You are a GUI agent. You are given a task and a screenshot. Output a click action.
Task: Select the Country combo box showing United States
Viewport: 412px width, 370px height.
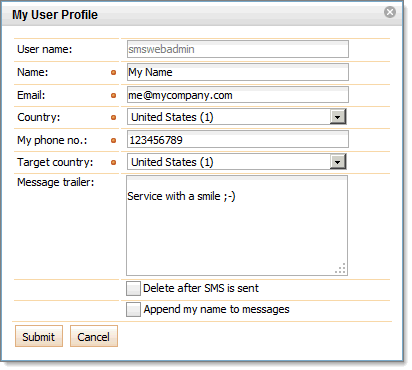click(237, 117)
